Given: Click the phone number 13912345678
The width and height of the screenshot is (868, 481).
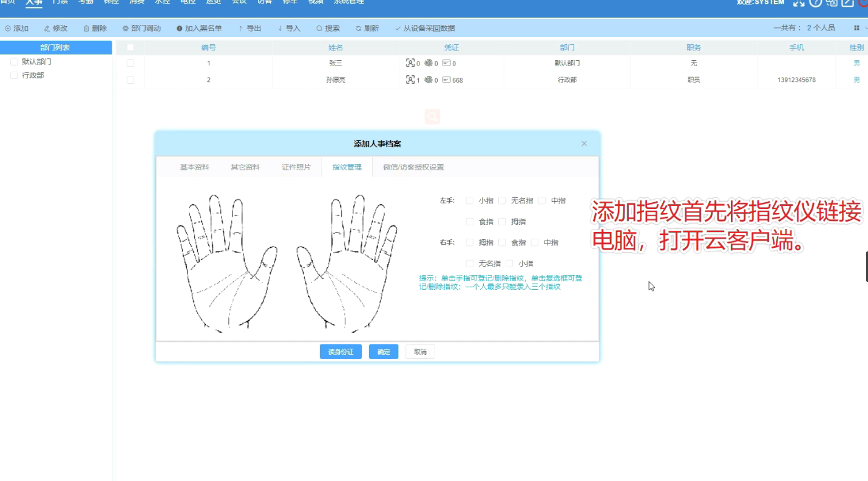Looking at the screenshot, I should (796, 80).
